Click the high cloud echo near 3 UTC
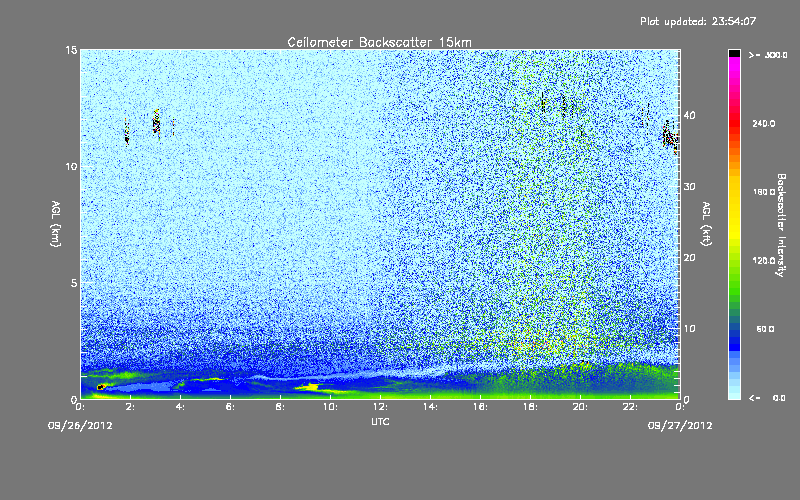Screen dimensions: 800x500 (157, 123)
